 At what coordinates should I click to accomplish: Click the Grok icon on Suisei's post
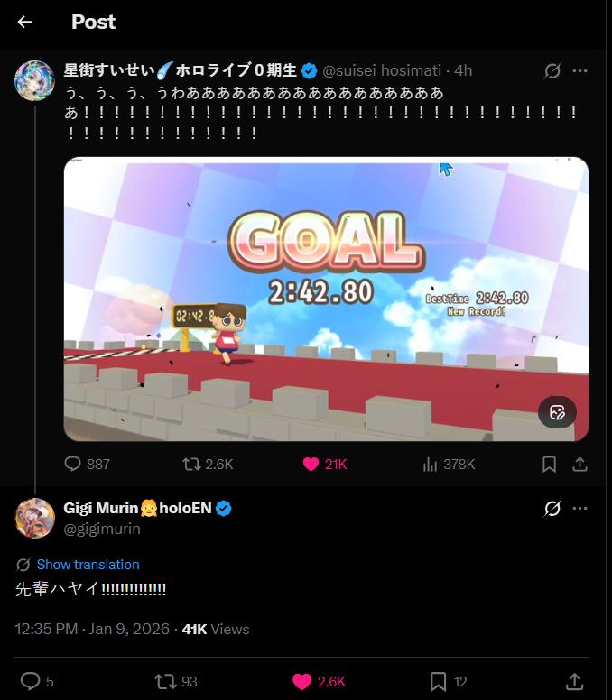pos(552,70)
